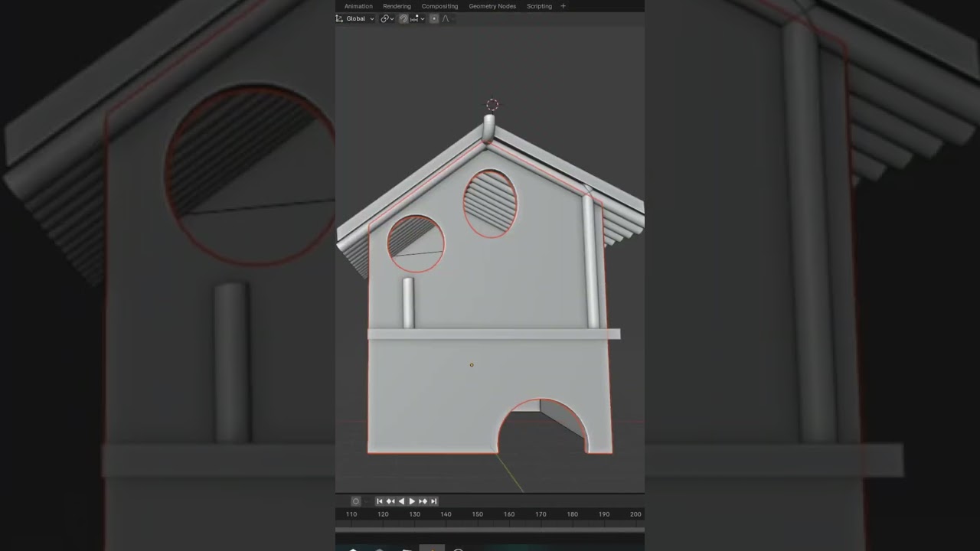Jump to the previous keyframe
This screenshot has width=980, height=551.
[390, 501]
